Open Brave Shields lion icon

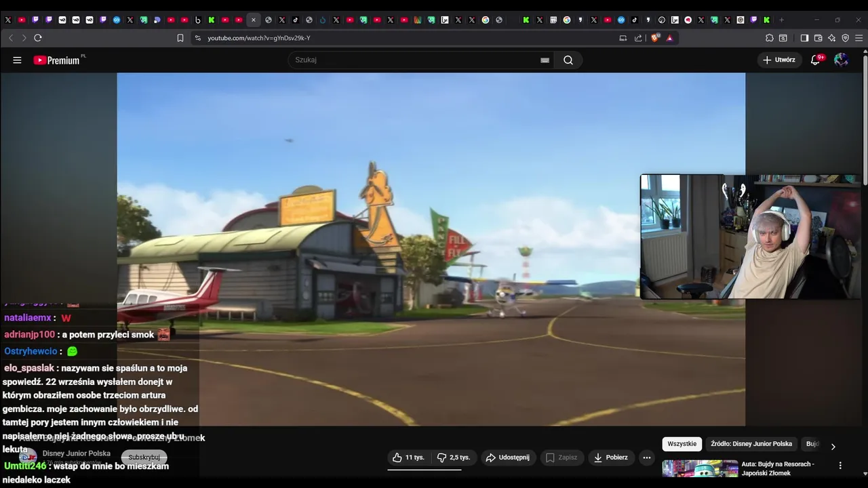pyautogui.click(x=655, y=38)
